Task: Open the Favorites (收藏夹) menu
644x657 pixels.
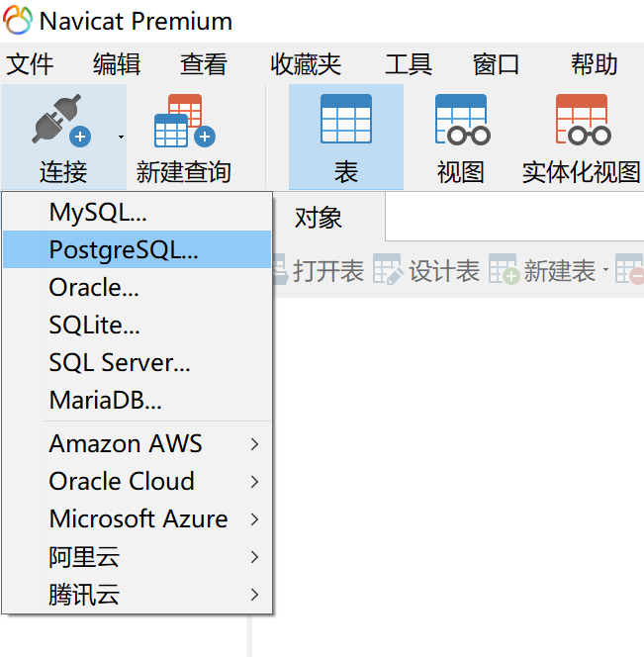Action: tap(306, 64)
